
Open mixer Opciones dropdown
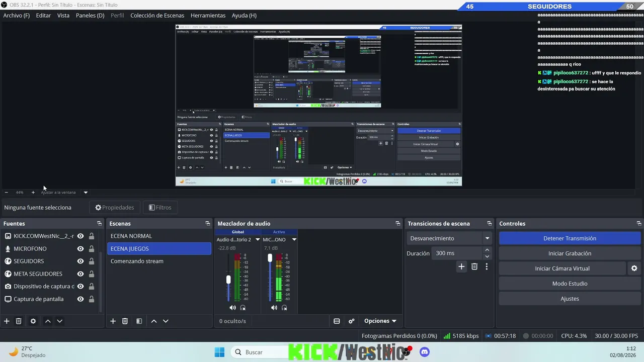point(380,321)
